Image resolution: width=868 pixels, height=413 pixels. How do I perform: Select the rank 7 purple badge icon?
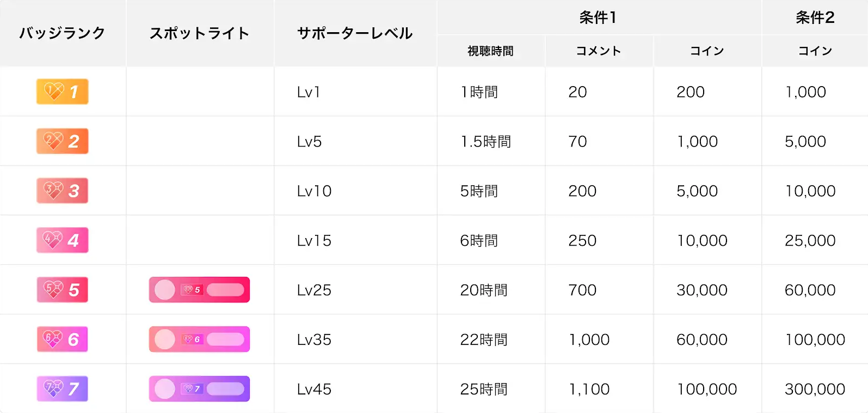62,389
